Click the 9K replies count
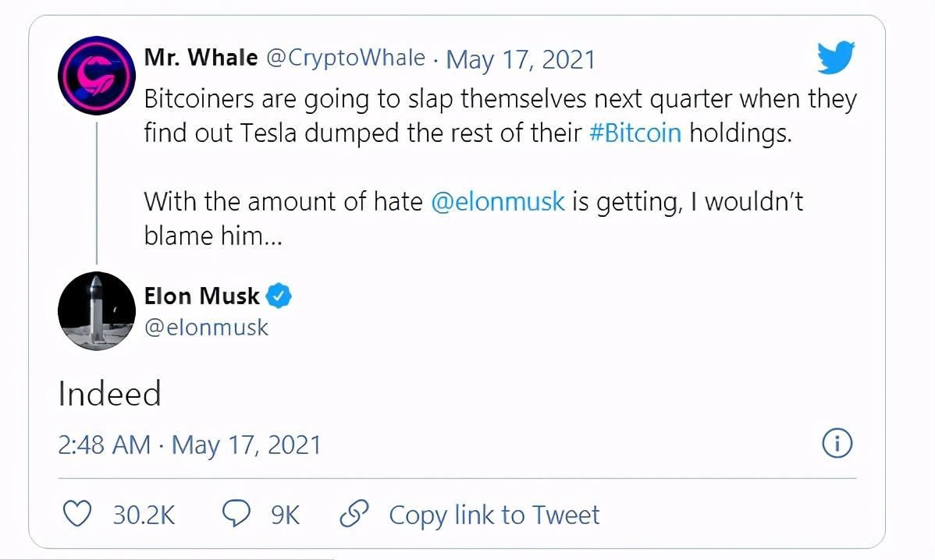Viewport: 935px width, 560px height. [x=286, y=515]
